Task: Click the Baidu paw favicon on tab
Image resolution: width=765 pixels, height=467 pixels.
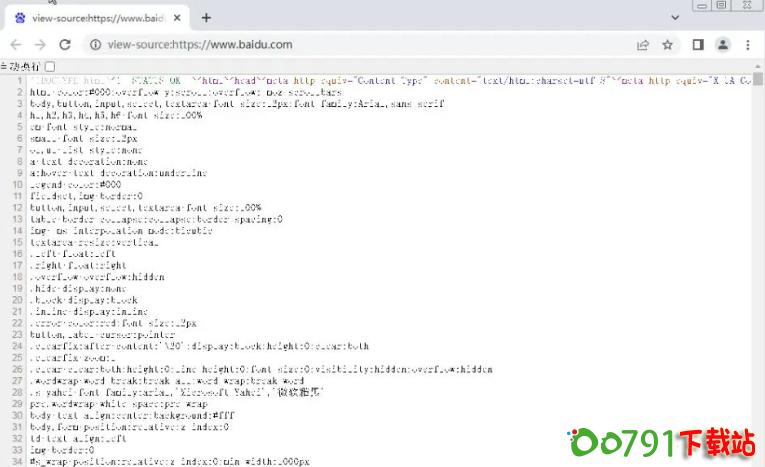Action: (20, 18)
